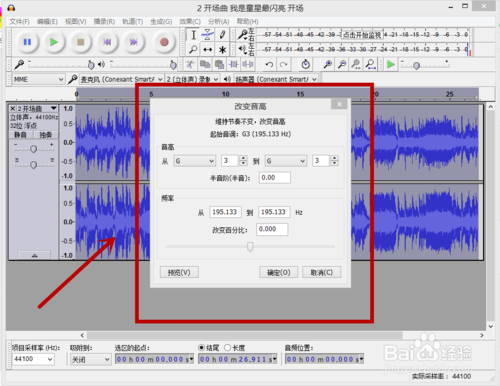The width and height of the screenshot is (500, 386).
Task: Click the from-frequency 195.133 field
Action: pyautogui.click(x=225, y=212)
